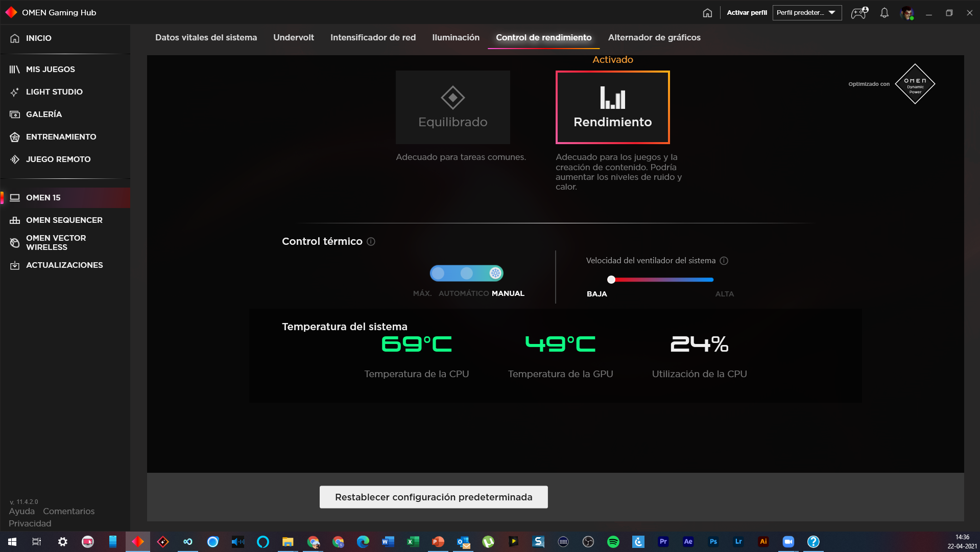Open Illustrator from the taskbar

(x=763, y=542)
